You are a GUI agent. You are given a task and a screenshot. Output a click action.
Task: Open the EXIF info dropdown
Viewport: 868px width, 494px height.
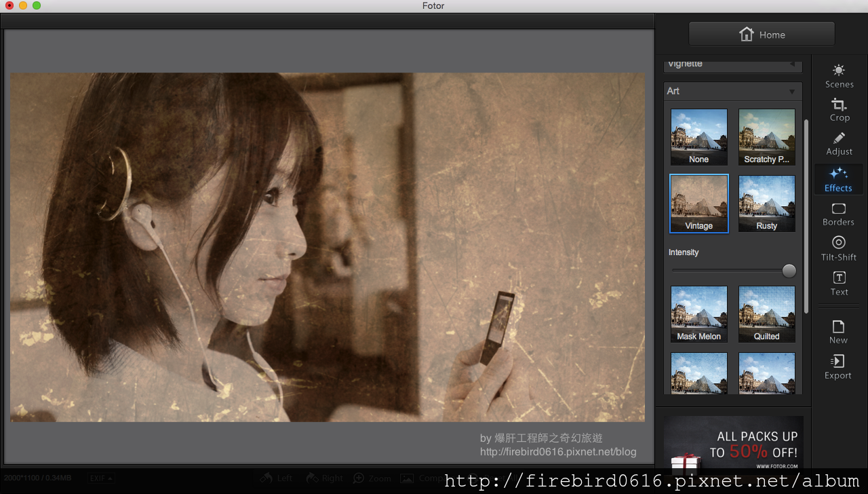pos(100,478)
